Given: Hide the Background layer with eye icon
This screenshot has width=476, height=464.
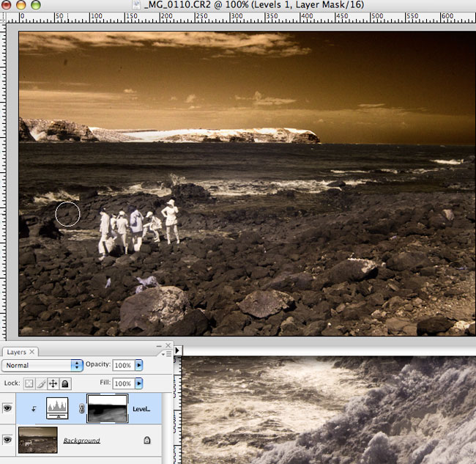Looking at the screenshot, I should [7, 440].
